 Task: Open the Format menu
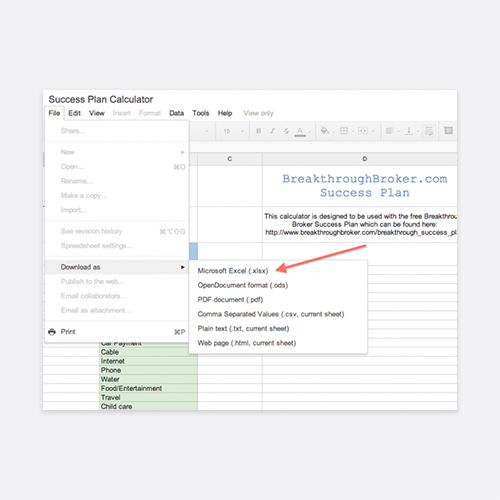click(150, 113)
